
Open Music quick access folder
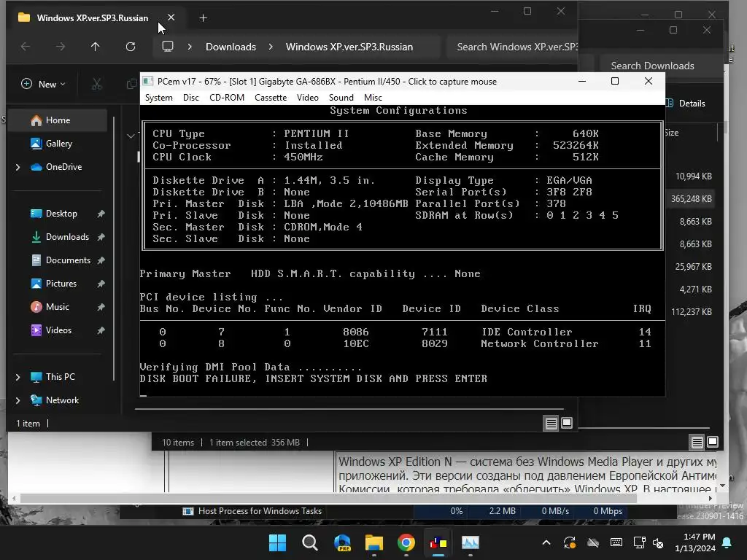click(57, 307)
